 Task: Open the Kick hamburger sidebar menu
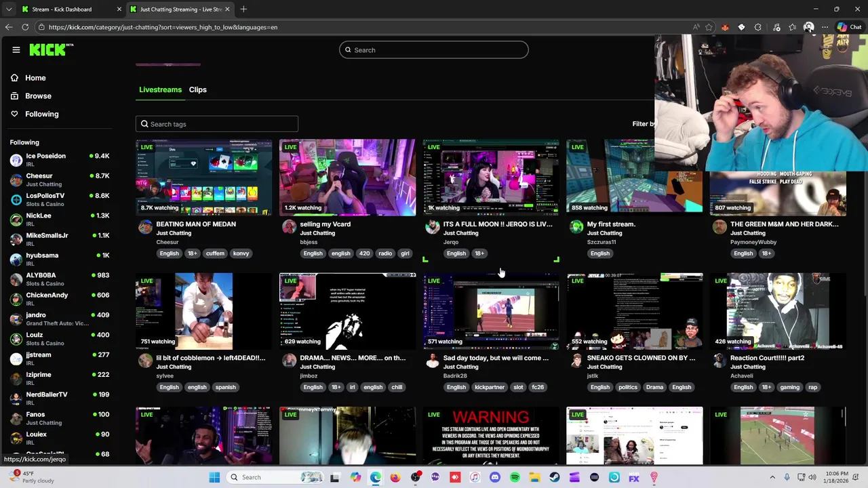pyautogui.click(x=16, y=49)
